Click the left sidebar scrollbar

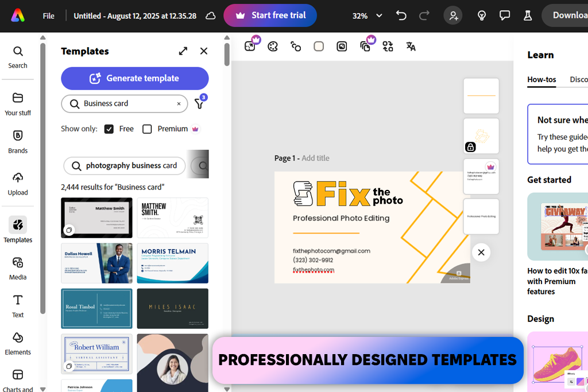pyautogui.click(x=42, y=178)
